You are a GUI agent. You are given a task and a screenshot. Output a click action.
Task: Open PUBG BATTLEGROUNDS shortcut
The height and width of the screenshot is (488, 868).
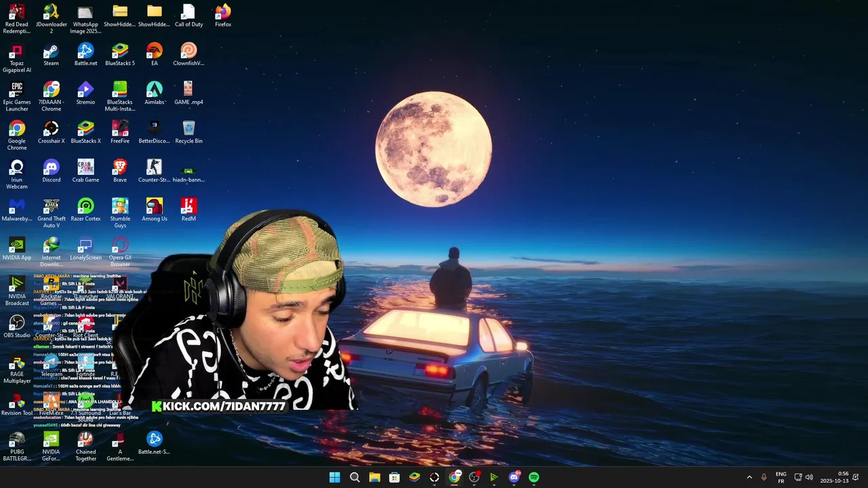point(17,447)
